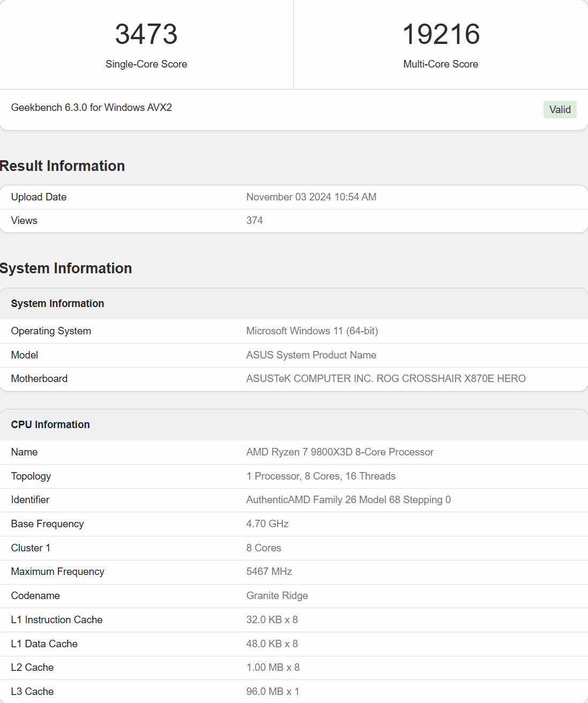
Task: Click the ROG CROSSHAIR X870E HERO motherboard value
Action: [x=385, y=379]
